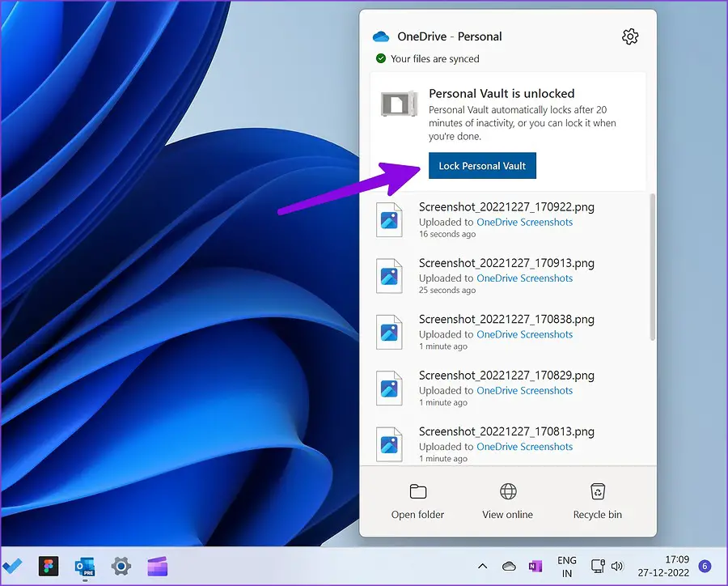Click OneDrive Screenshots link under 170913 file
The width and height of the screenshot is (728, 586).
click(x=524, y=278)
